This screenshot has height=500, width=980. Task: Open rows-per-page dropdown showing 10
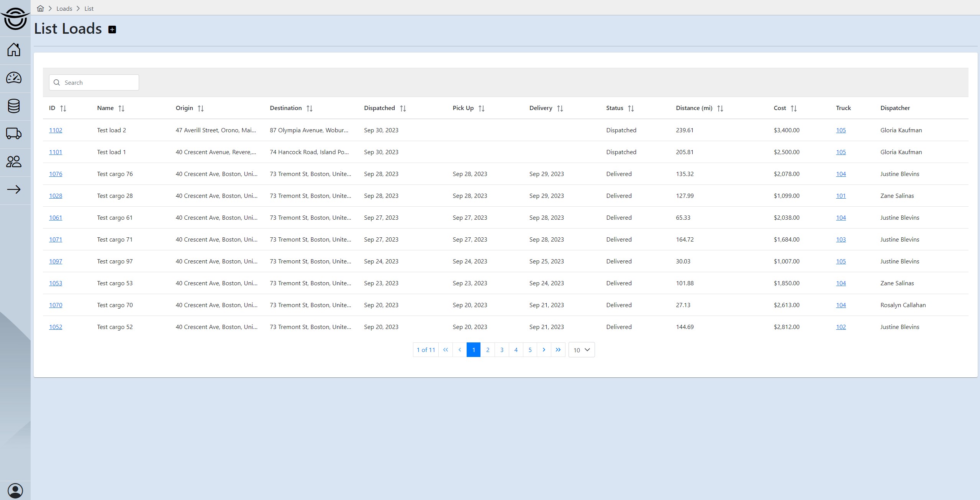pos(581,350)
